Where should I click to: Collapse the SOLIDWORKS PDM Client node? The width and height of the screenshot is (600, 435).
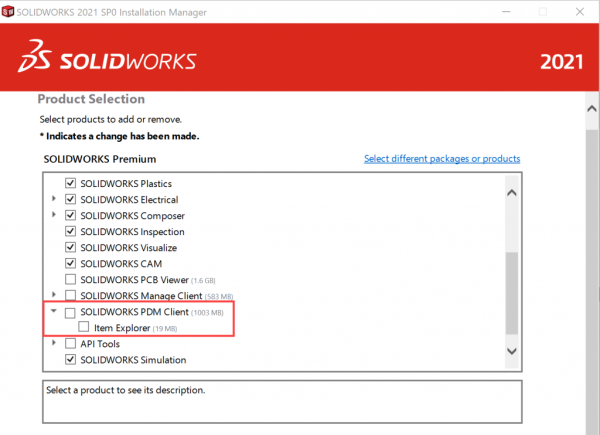[x=53, y=313]
